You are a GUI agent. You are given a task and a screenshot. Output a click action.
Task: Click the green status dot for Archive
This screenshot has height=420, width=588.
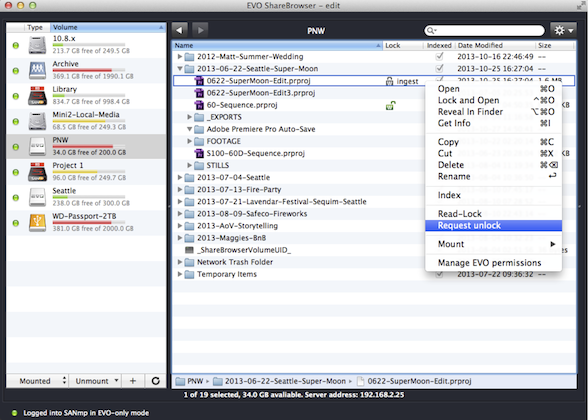click(16, 70)
